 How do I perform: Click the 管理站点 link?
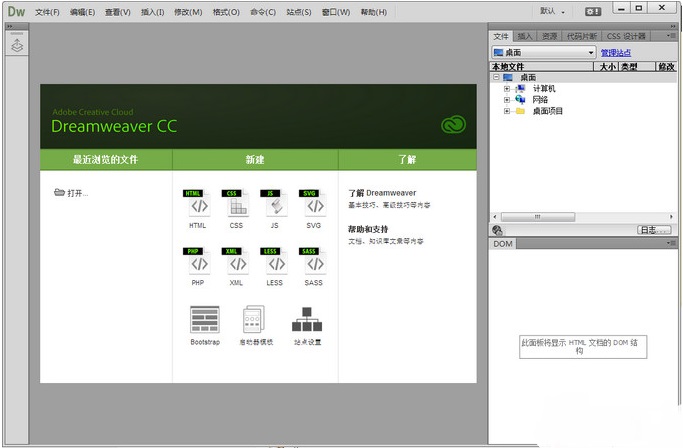coord(616,52)
